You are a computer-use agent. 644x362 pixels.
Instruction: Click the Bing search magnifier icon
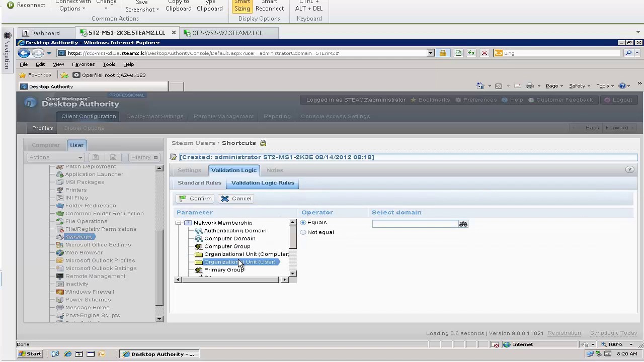click(628, 53)
